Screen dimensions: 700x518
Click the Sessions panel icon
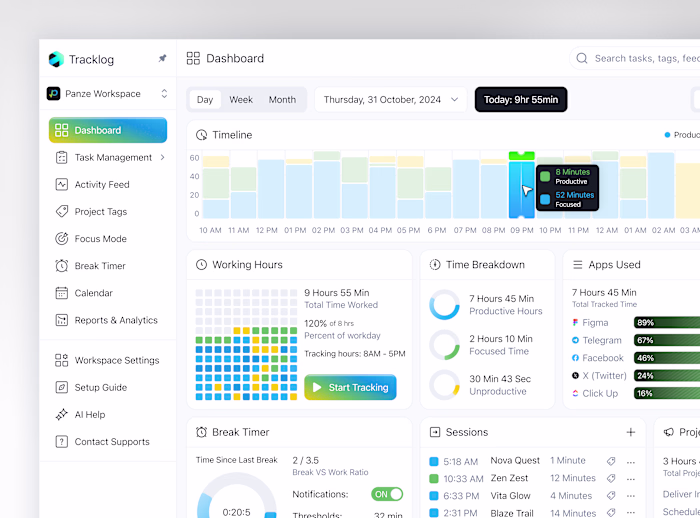click(435, 432)
